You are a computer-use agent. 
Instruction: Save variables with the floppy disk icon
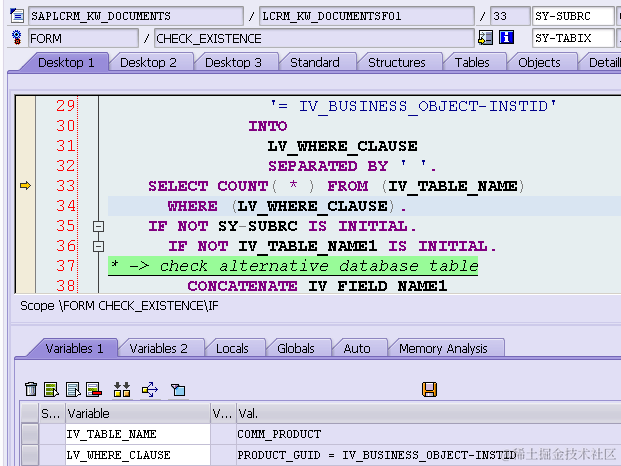(429, 389)
